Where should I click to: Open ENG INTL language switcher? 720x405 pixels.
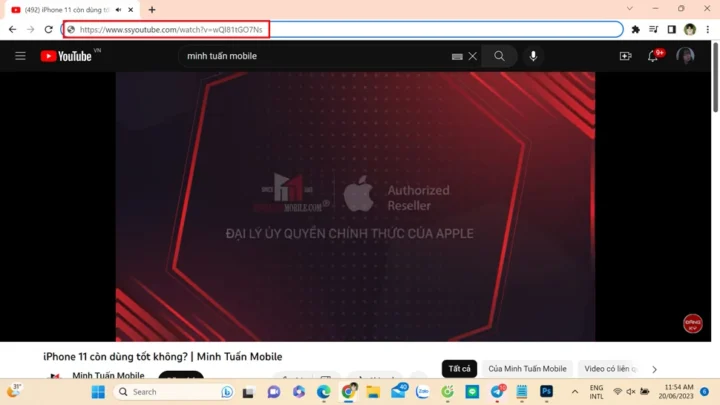point(596,392)
